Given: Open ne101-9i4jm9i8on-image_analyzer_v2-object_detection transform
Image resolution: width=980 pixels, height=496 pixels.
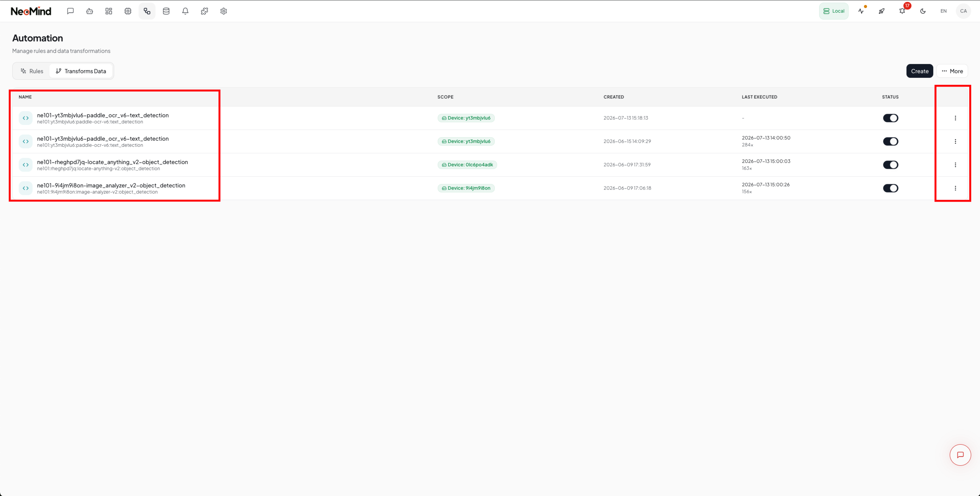Looking at the screenshot, I should (x=111, y=186).
